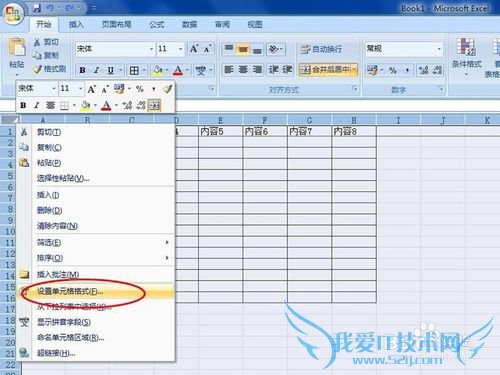Apply font color in mini toolbar
This screenshot has width=500, height=375.
click(x=106, y=106)
